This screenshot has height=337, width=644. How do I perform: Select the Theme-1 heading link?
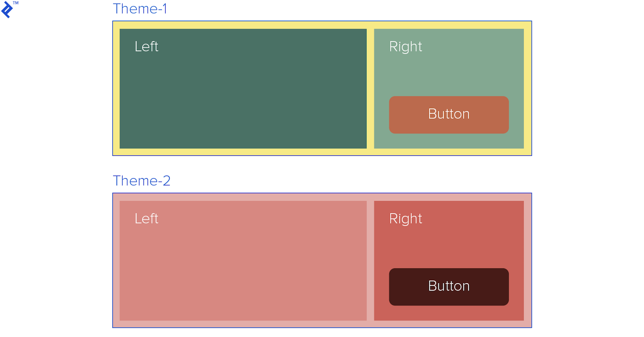click(x=140, y=9)
